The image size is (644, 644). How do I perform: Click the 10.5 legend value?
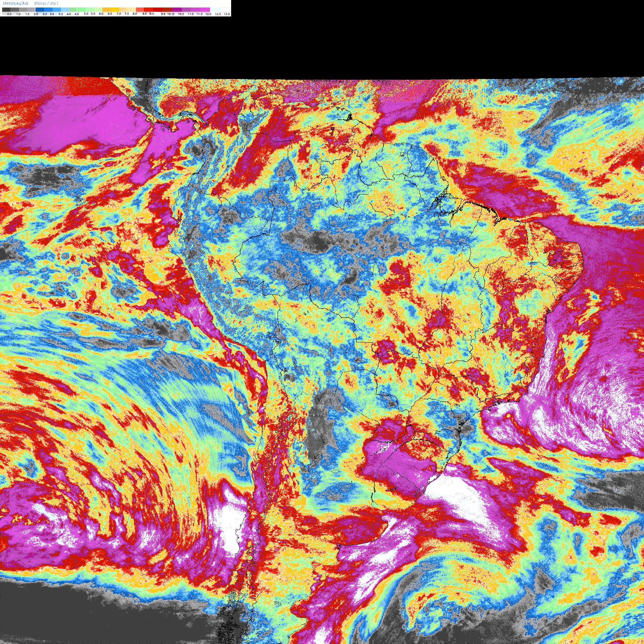click(x=181, y=14)
